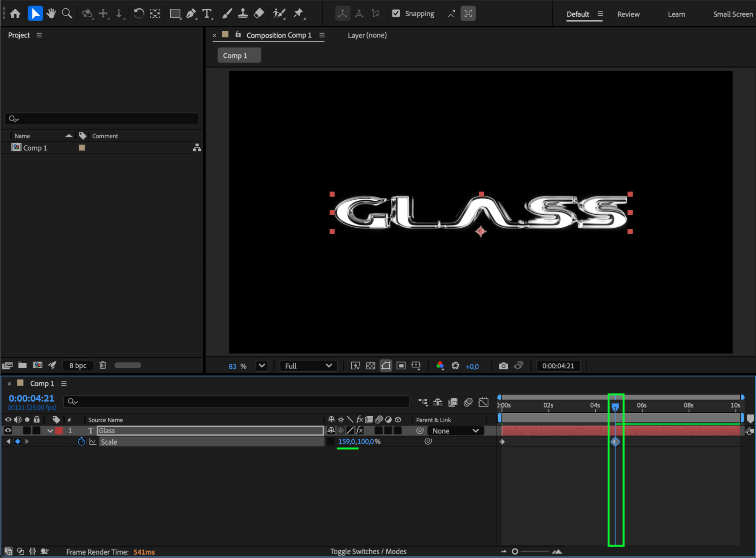Image resolution: width=756 pixels, height=558 pixels.
Task: Collapse the Glass layer properties
Action: (x=50, y=431)
